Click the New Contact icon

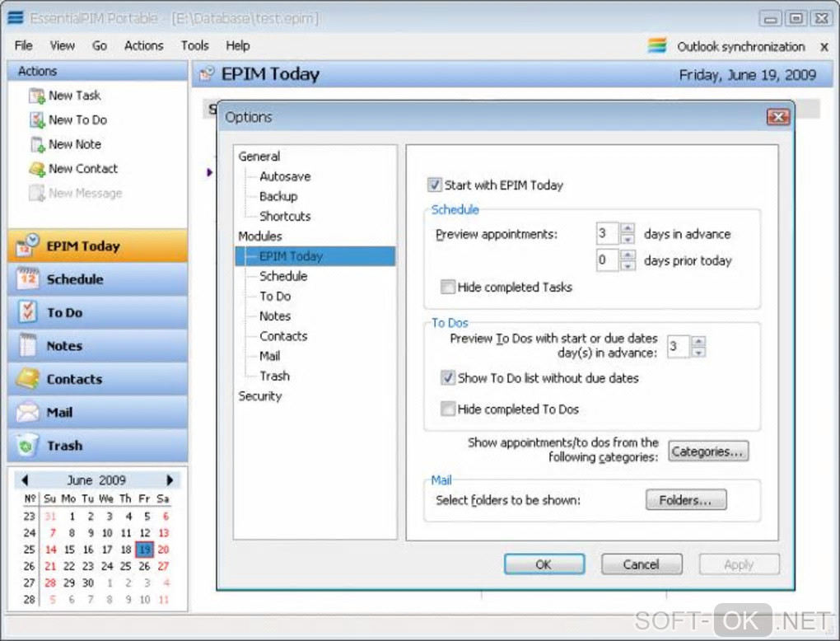[37, 169]
